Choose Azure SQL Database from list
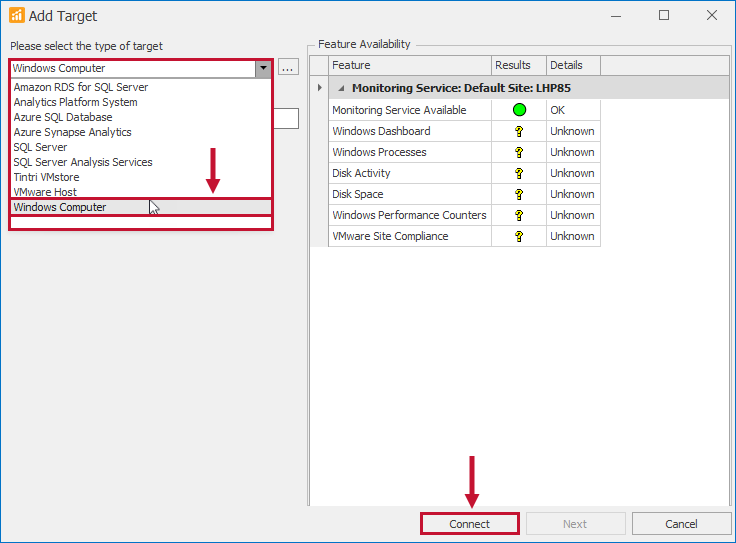 coord(141,117)
